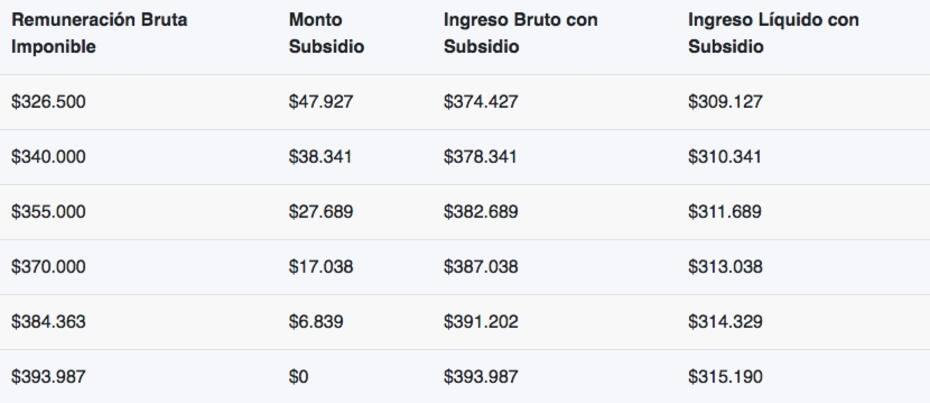Click the $370.000 remuneration value
930x403 pixels.
pyautogui.click(x=49, y=267)
